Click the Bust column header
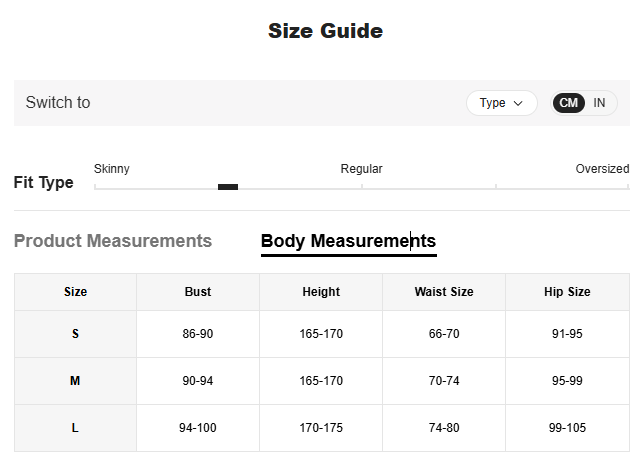 pyautogui.click(x=198, y=292)
